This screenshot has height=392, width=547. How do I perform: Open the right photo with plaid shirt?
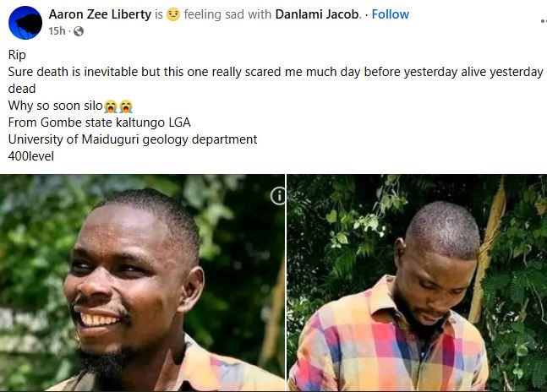pos(417,282)
